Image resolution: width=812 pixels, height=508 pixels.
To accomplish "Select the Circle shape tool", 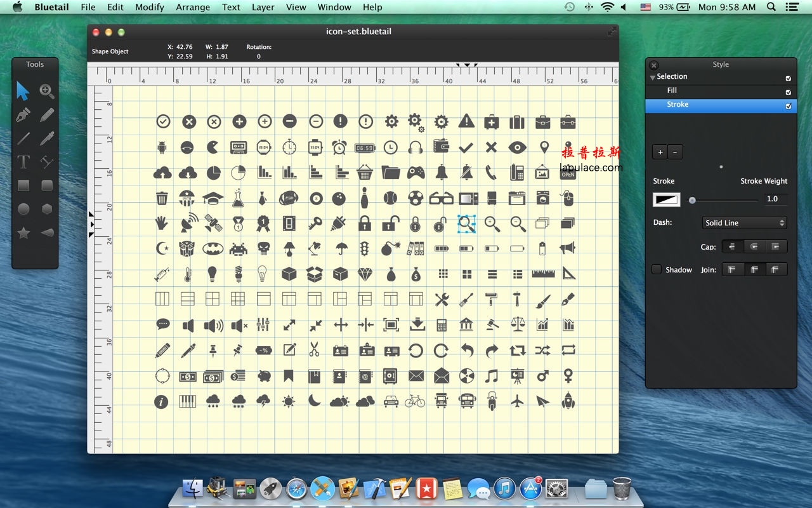I will pos(23,209).
